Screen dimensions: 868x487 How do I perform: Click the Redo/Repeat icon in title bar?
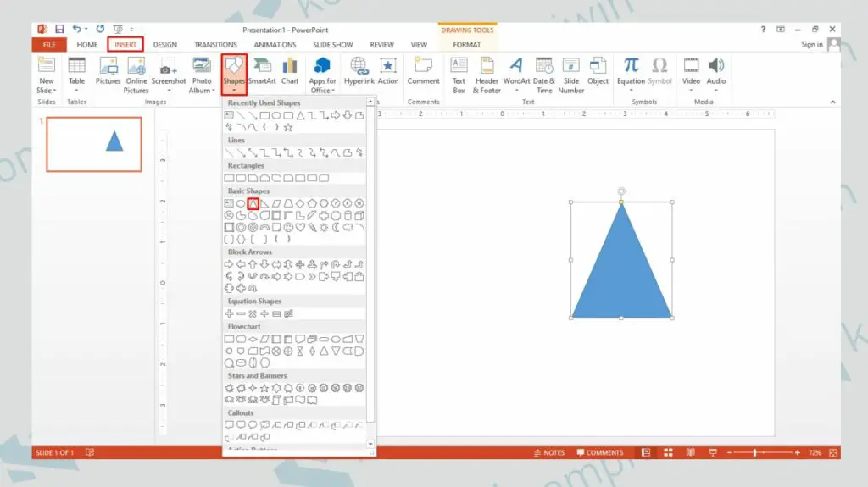pos(100,29)
